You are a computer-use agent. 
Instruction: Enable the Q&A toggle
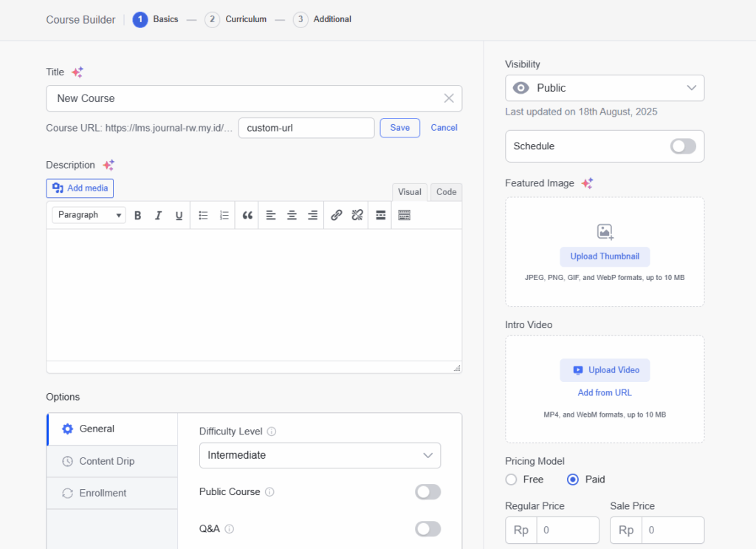pyautogui.click(x=427, y=528)
